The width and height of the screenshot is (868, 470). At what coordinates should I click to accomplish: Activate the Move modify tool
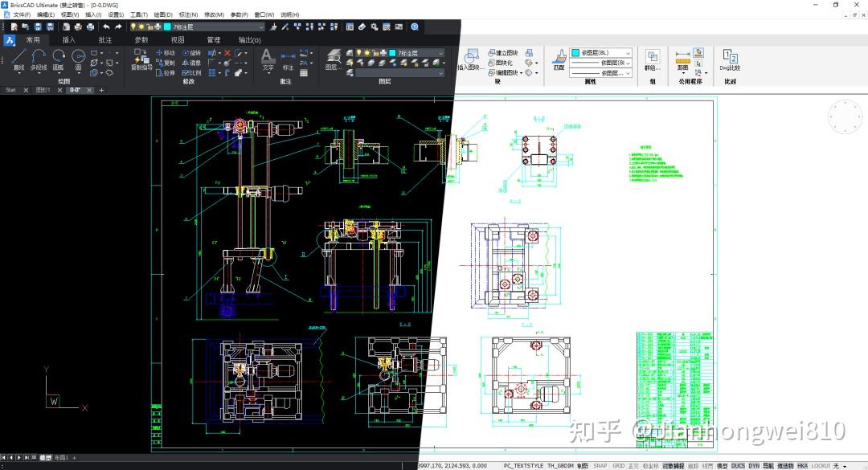[x=168, y=53]
